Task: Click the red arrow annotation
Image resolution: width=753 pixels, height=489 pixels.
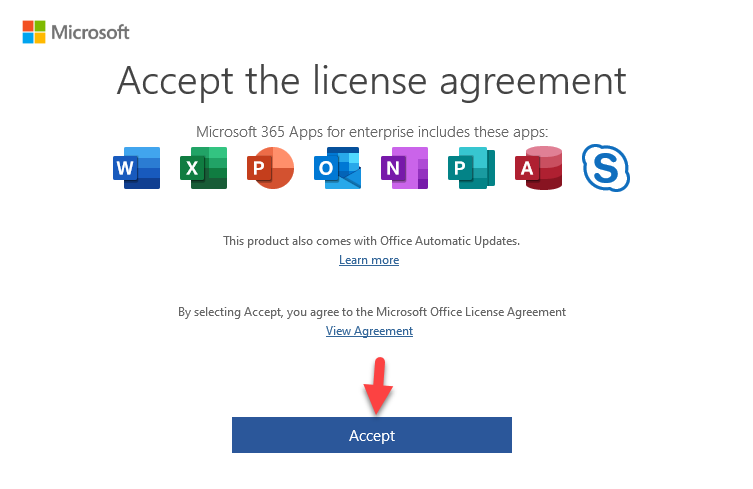Action: [378, 386]
